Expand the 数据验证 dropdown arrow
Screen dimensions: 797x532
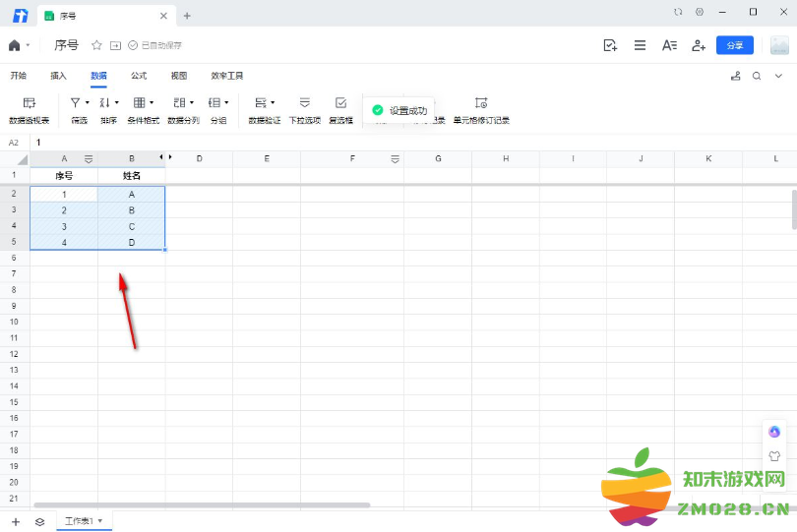point(273,102)
